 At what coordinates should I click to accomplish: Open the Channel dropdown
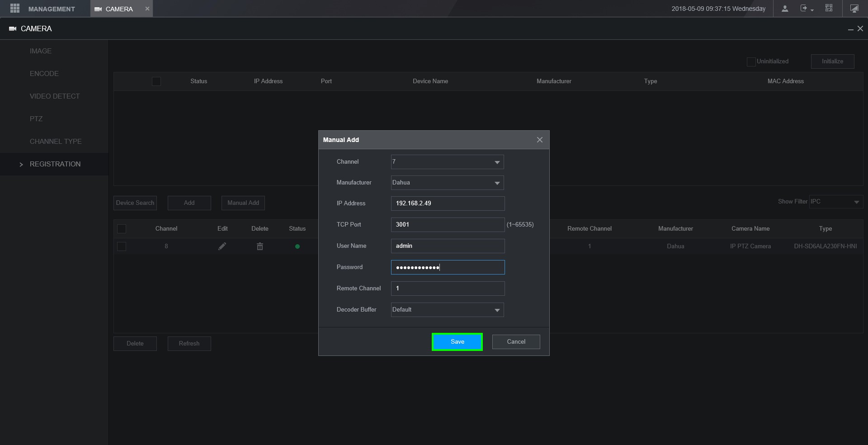coord(447,162)
